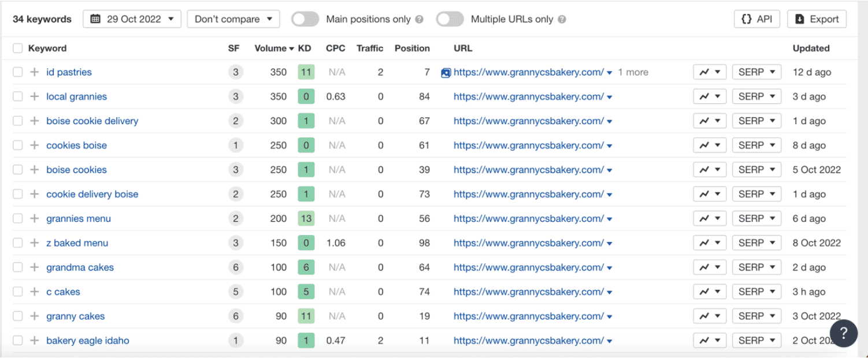This screenshot has height=358, width=868.
Task: Open the SERP dropdown for 'grannies menu'
Action: click(756, 218)
